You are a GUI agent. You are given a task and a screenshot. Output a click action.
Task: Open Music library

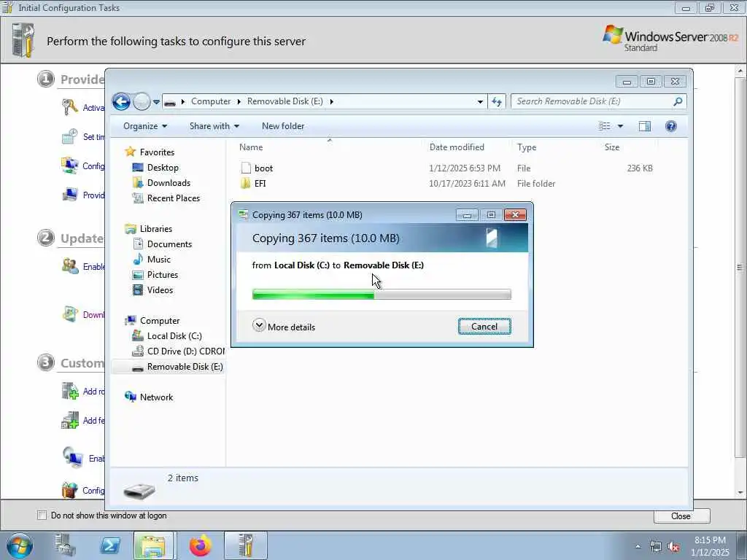(158, 260)
